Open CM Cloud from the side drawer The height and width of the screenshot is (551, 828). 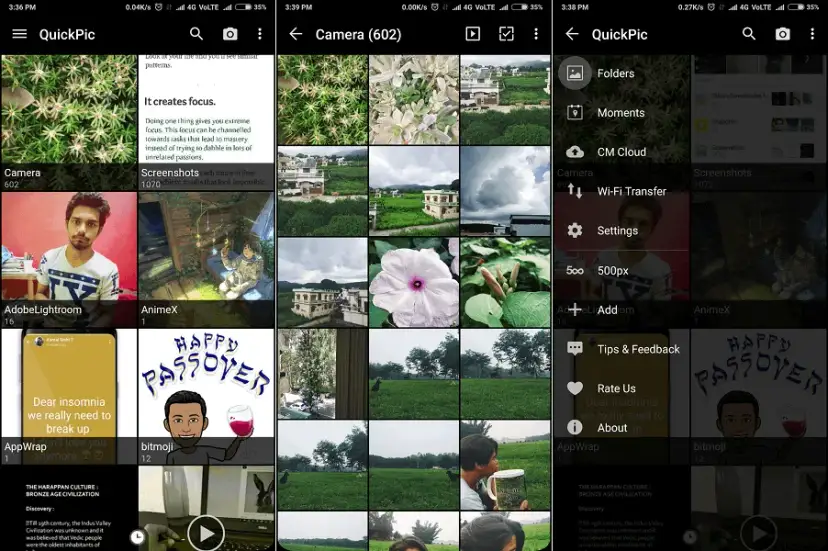(620, 152)
